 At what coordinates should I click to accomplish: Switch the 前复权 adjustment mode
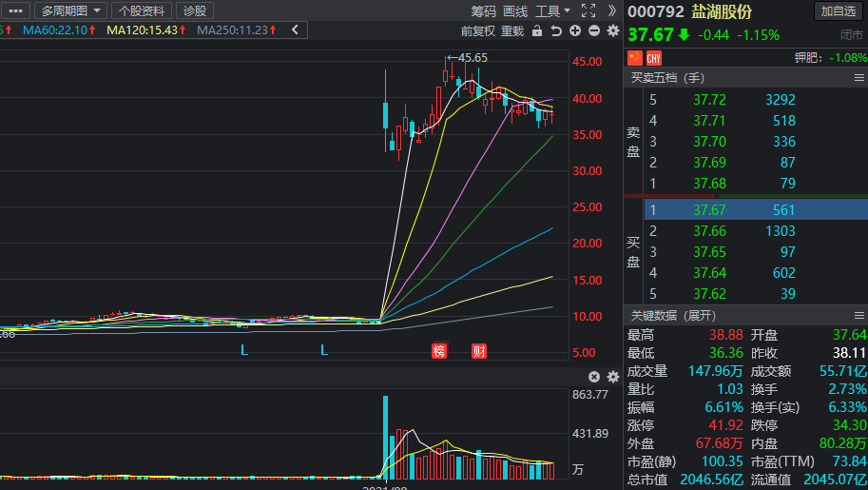[477, 31]
